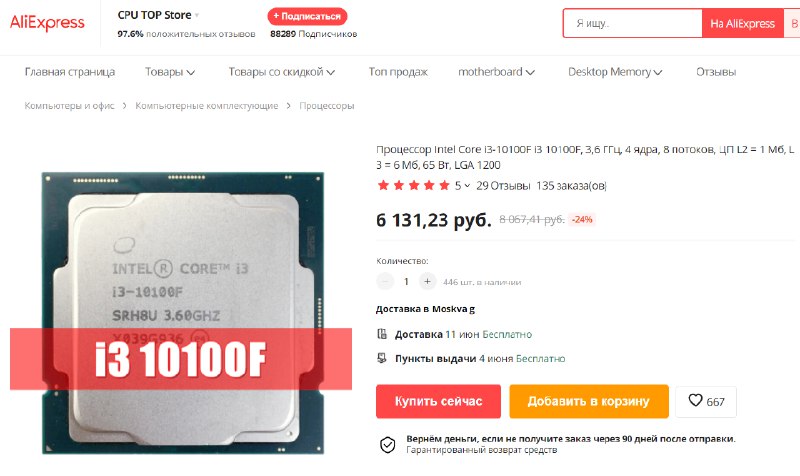Click the heart wishlist icon
The height and width of the screenshot is (476, 800).
(x=695, y=400)
